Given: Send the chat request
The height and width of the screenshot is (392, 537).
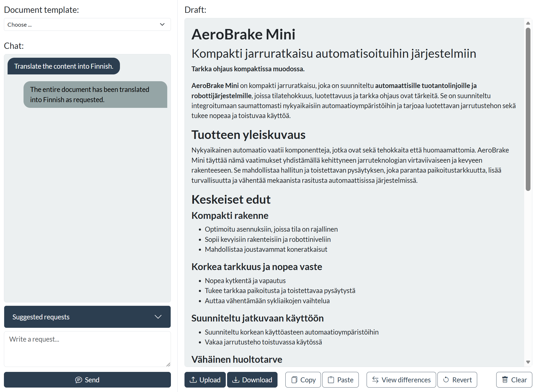Looking at the screenshot, I should 87,379.
